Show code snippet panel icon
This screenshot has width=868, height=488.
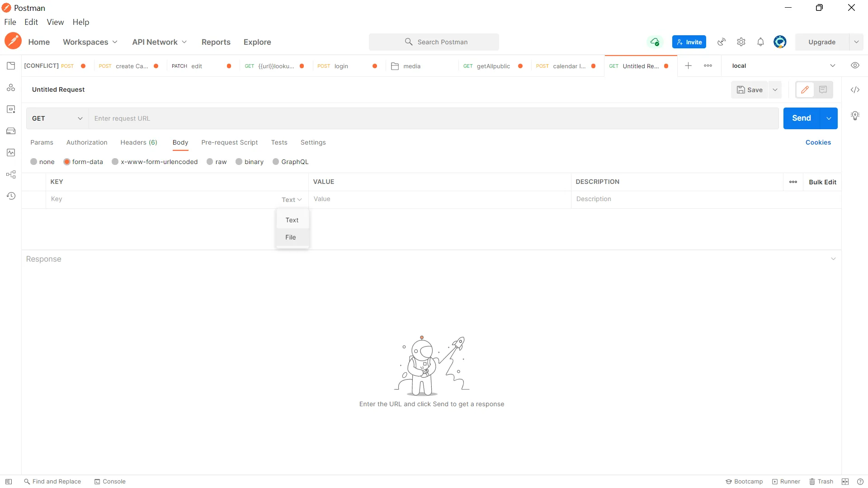click(x=855, y=90)
